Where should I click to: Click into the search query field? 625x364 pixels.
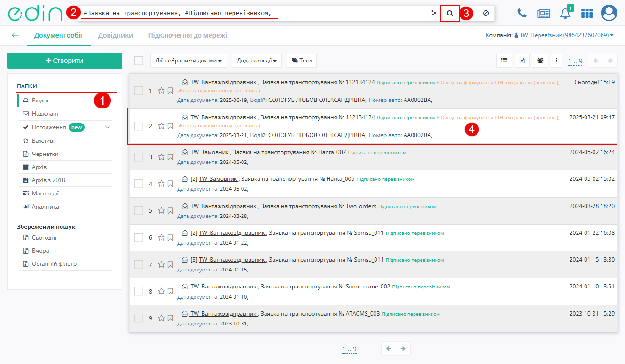tap(254, 13)
